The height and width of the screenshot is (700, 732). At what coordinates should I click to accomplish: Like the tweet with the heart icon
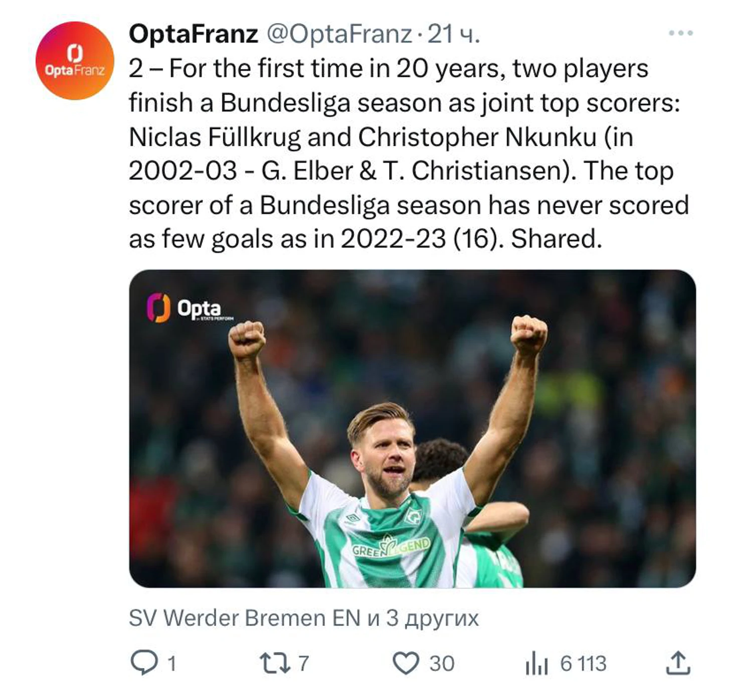tap(405, 663)
